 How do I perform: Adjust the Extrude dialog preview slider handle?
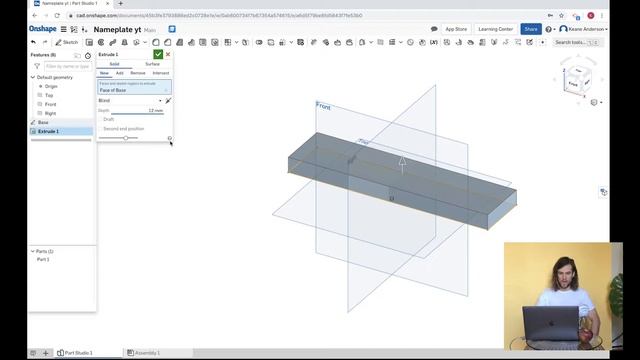click(126, 138)
